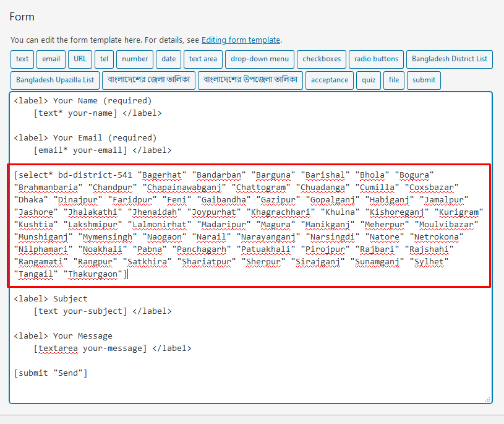Viewport: 504px width, 424px height.
Task: Insert a submit button tag
Action: click(x=424, y=80)
